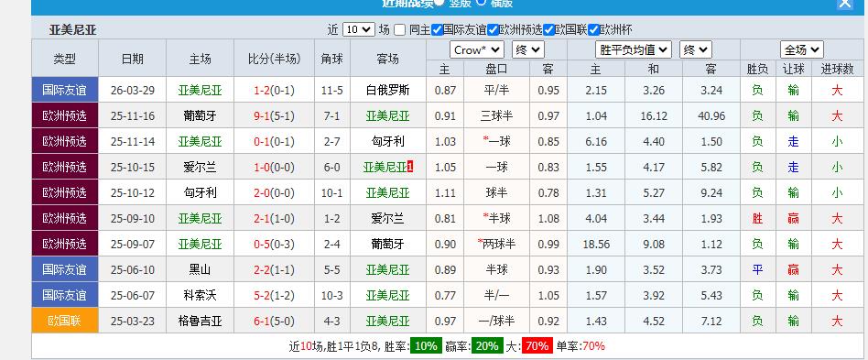Open the 6-1(5-0) score for 格鲁吉亚
This screenshot has width=868, height=360.
(x=274, y=321)
